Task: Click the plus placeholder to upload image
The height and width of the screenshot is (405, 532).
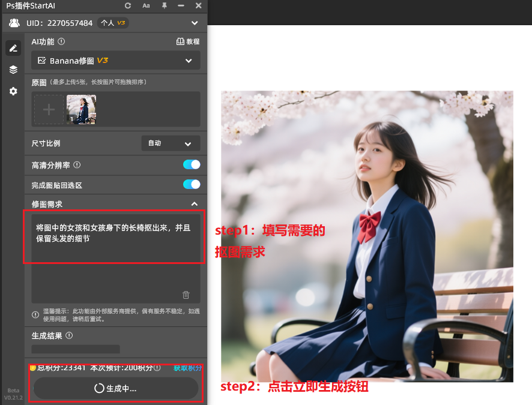Action: 49,109
